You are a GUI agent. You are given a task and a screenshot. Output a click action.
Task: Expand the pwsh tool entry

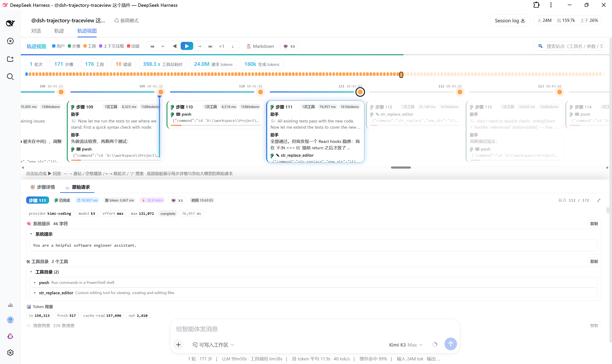pos(313,283)
